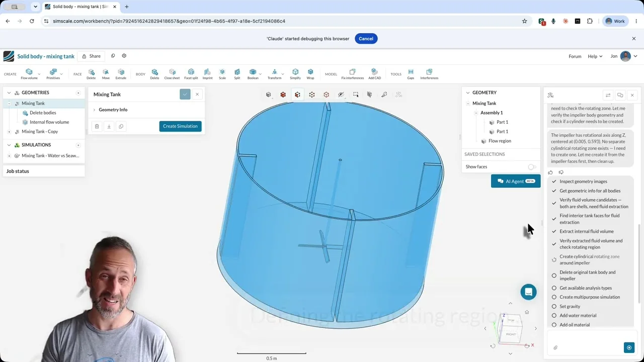This screenshot has height=362, width=644.
Task: Toggle the Show faces switch
Action: click(532, 166)
